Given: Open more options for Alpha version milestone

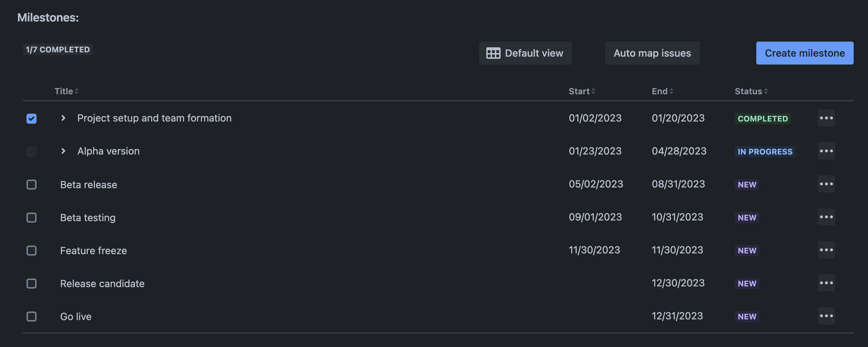Looking at the screenshot, I should tap(826, 151).
